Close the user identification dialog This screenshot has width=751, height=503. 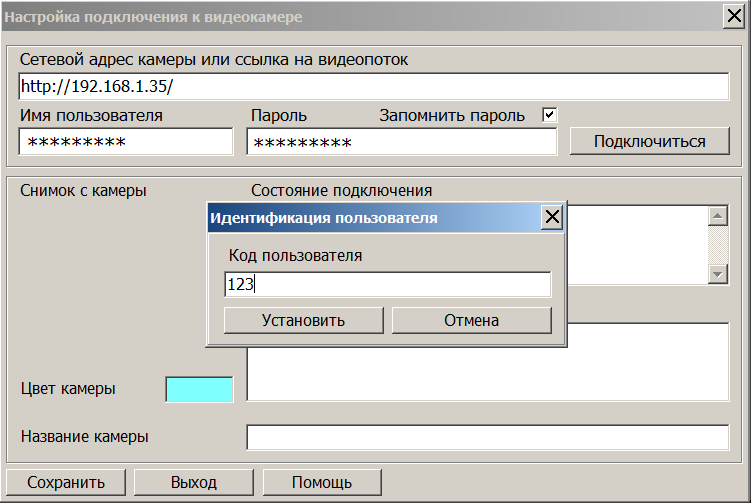pyautogui.click(x=551, y=218)
